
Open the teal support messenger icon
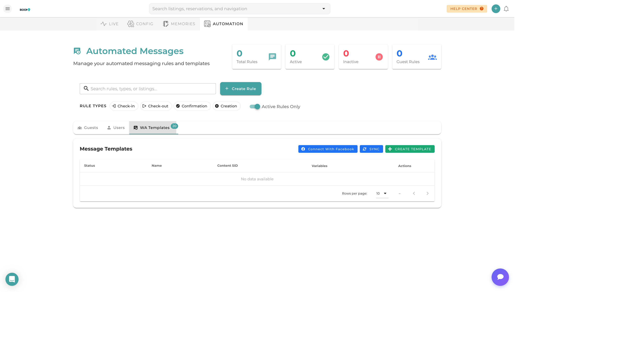12,279
